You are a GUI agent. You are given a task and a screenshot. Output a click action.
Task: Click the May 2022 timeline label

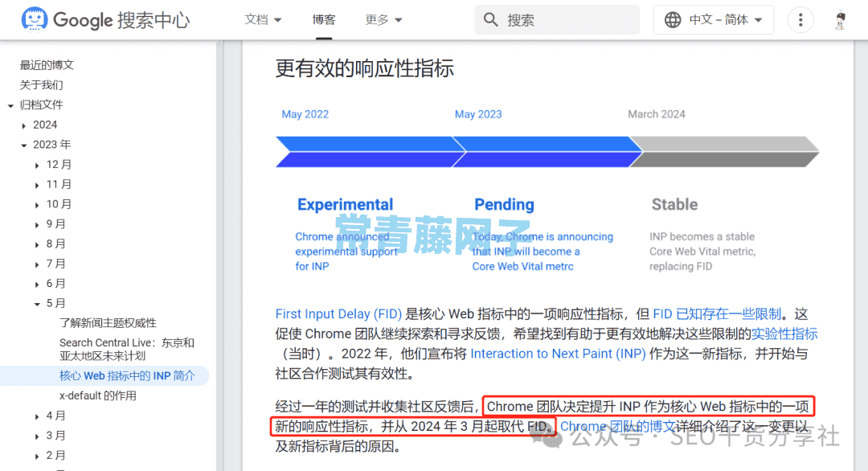(305, 114)
